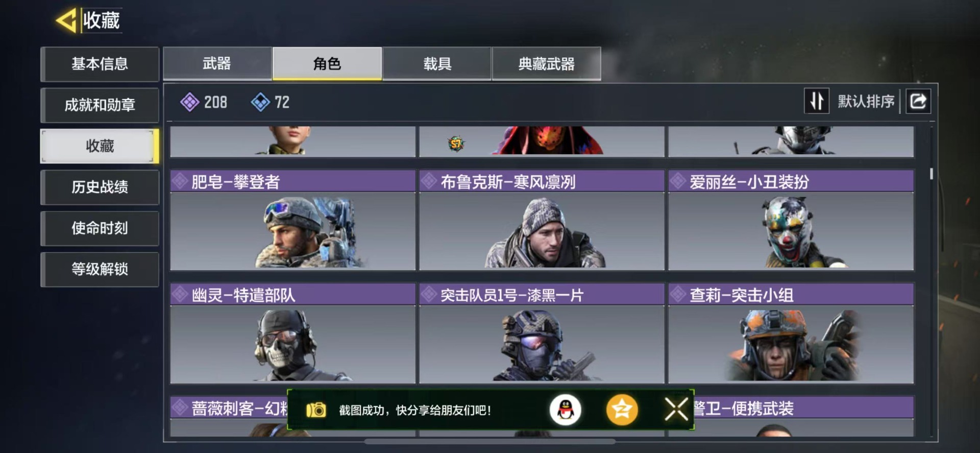Select the 爱丽丝-小丑装扮 character card

click(x=791, y=220)
